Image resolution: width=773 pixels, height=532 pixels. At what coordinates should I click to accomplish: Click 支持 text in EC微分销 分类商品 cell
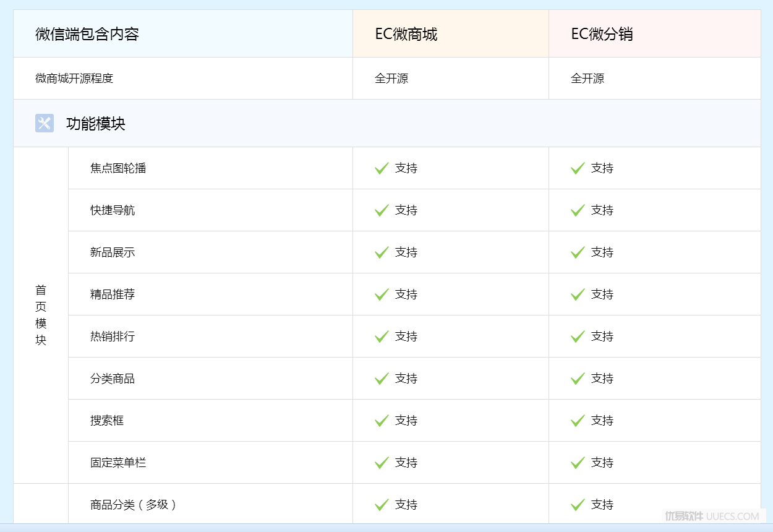[602, 379]
